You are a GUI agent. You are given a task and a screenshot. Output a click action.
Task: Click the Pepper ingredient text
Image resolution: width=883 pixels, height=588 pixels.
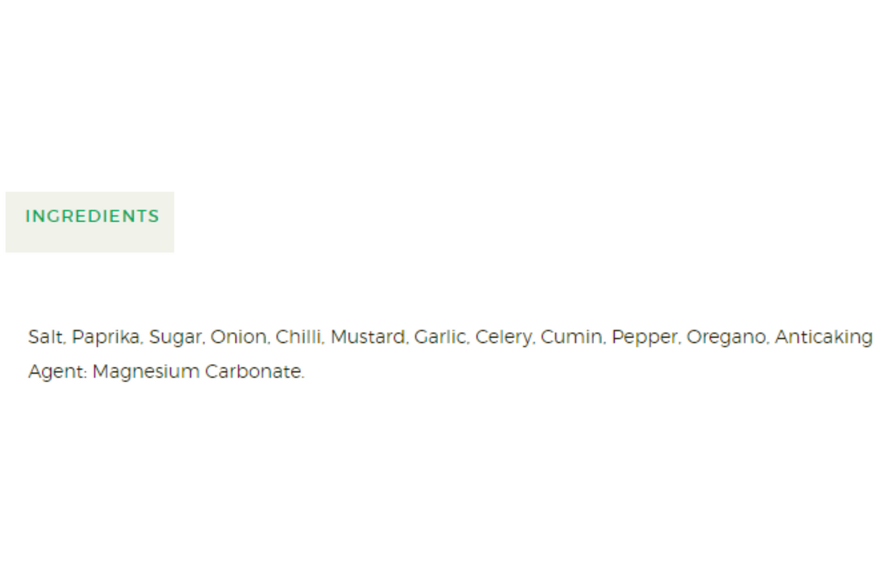644,338
